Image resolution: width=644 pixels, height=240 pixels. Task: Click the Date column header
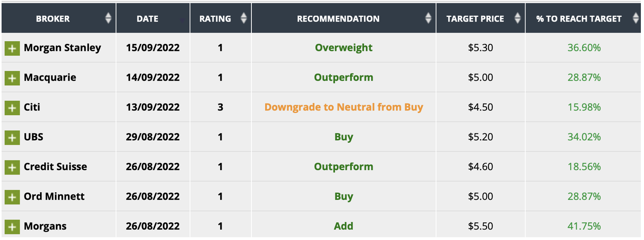pyautogui.click(x=147, y=19)
